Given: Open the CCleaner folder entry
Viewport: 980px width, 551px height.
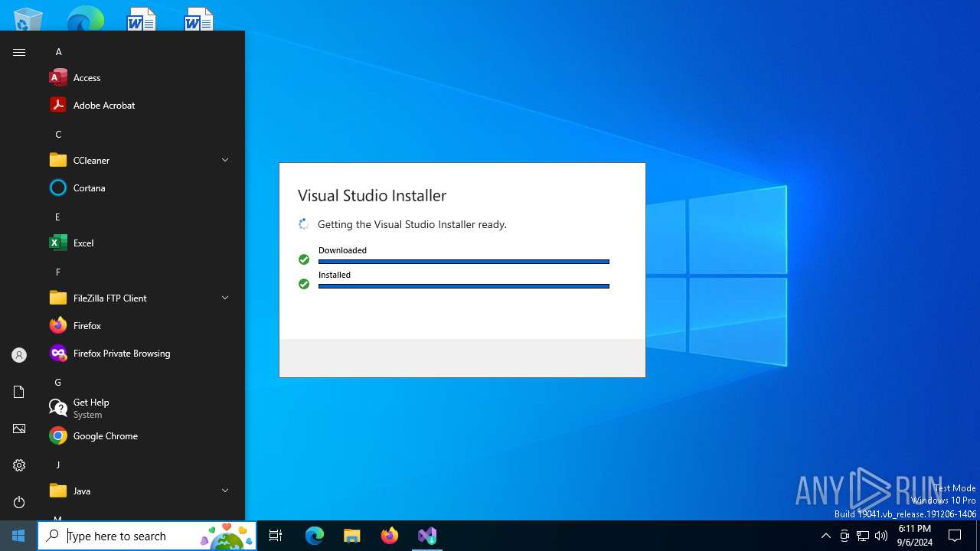Looking at the screenshot, I should (x=141, y=160).
